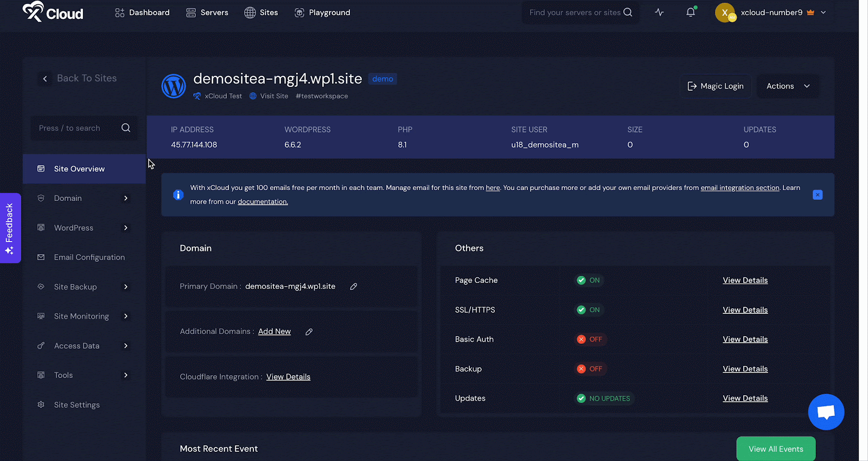Click the Site Settings gear icon

[x=41, y=405]
